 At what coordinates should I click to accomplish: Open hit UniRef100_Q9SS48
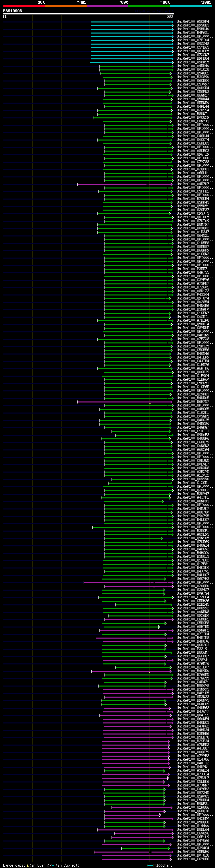click(x=193, y=44)
